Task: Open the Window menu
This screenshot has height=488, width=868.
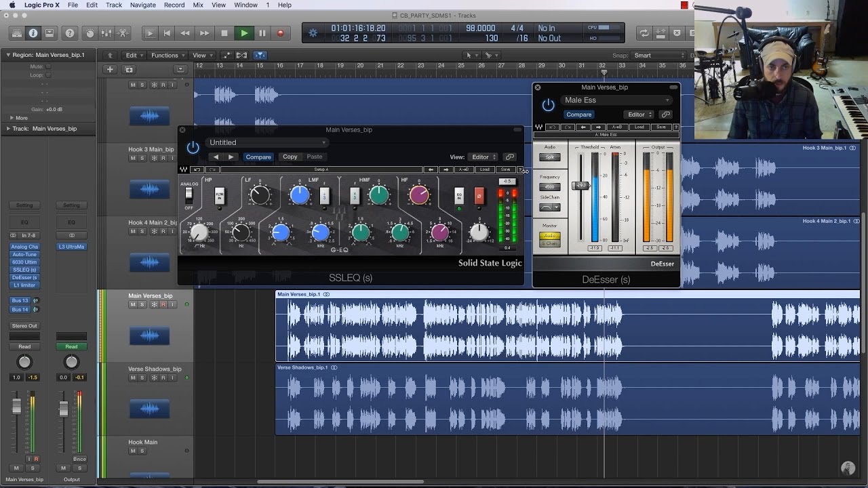Action: click(245, 5)
